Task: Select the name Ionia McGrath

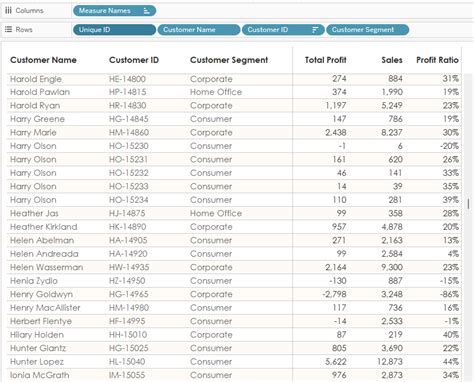Action: 40,375
